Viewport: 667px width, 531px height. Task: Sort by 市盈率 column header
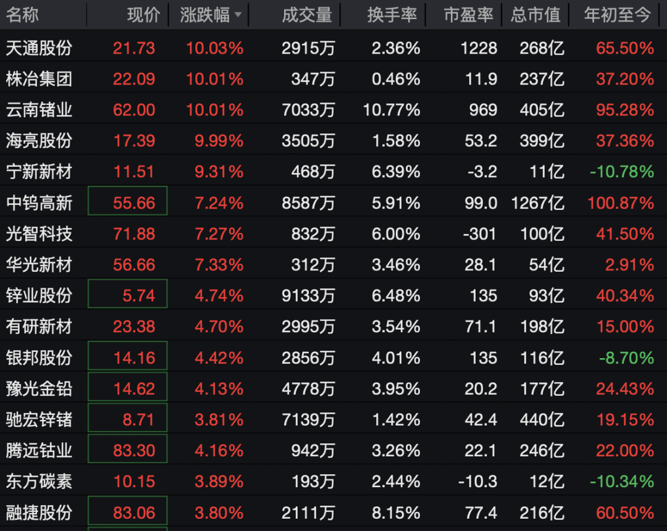click(x=467, y=15)
